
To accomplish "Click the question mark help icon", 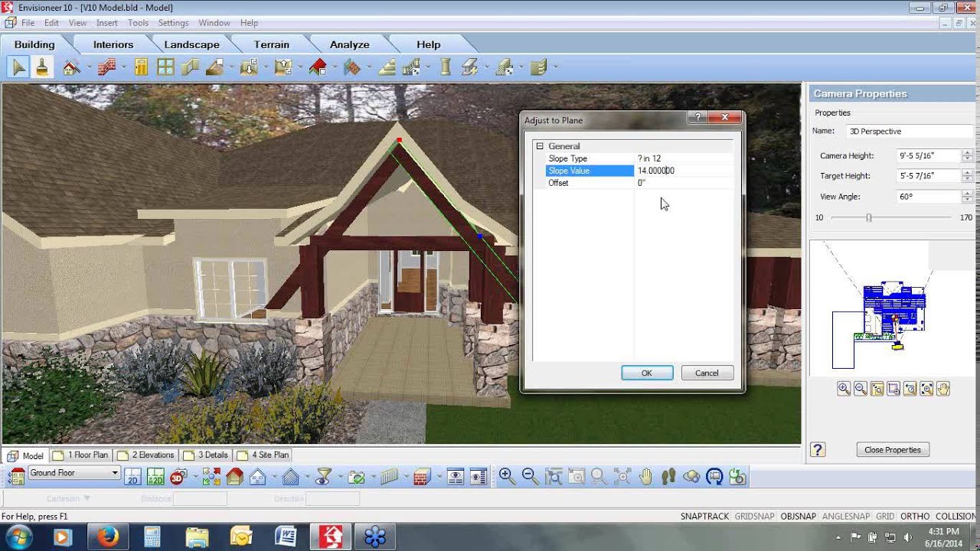I will tap(818, 450).
